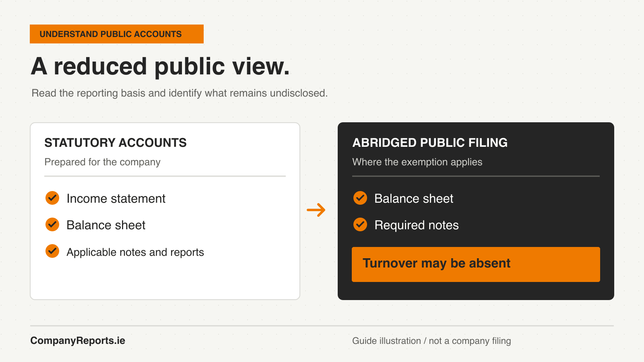Select the "Read the reporting basis" subtitle text
The width and height of the screenshot is (644, 362).
tap(180, 93)
